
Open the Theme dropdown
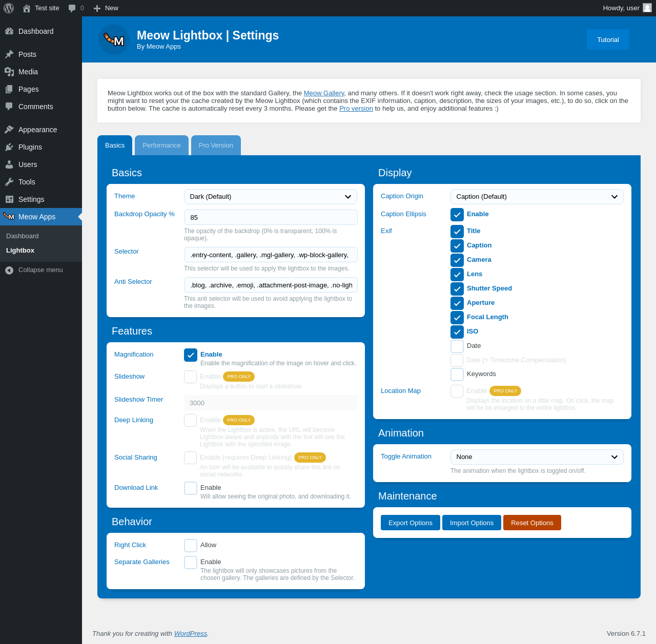click(x=271, y=197)
